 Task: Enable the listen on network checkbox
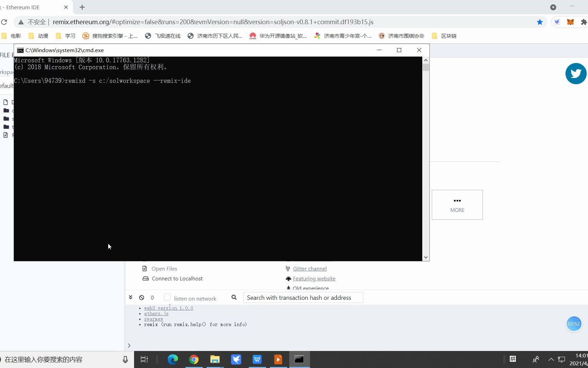167,297
